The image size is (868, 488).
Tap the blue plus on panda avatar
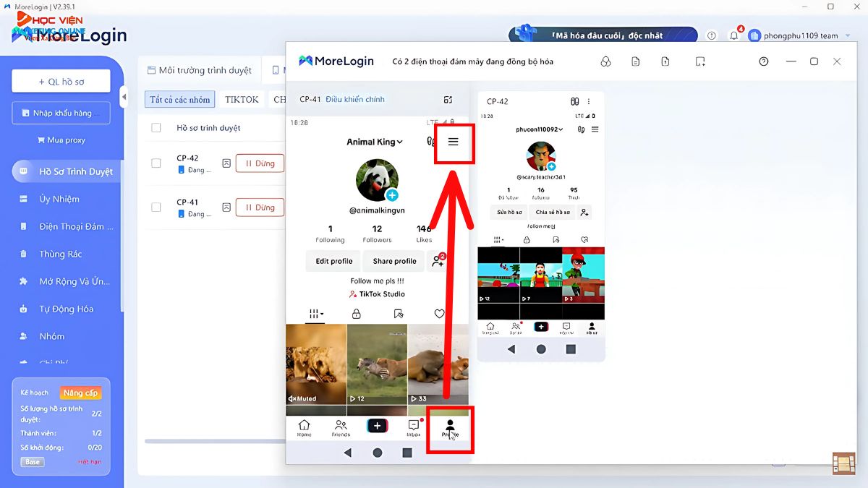pos(392,195)
